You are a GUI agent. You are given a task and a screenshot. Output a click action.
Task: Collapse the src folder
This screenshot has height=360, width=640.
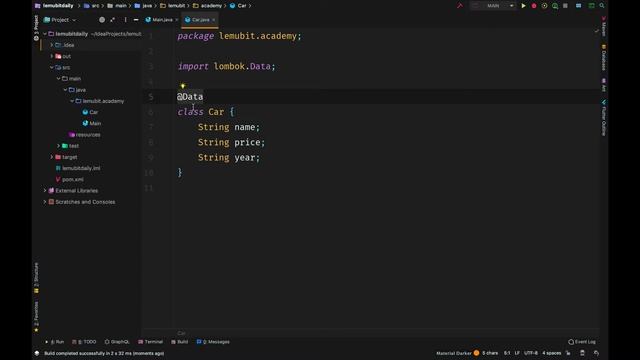(52, 67)
